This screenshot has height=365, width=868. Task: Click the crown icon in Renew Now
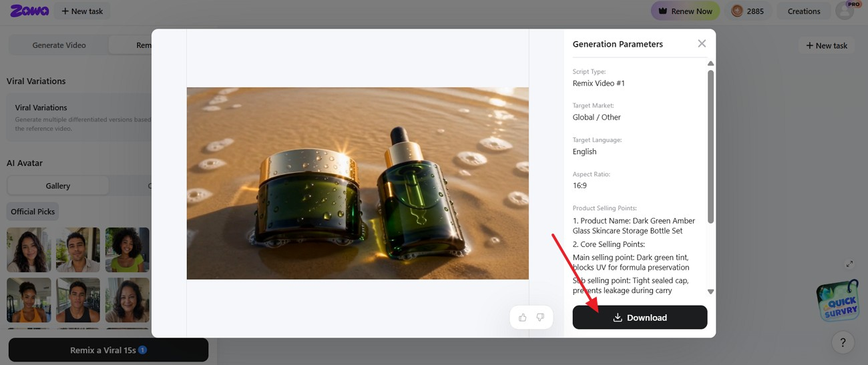663,11
